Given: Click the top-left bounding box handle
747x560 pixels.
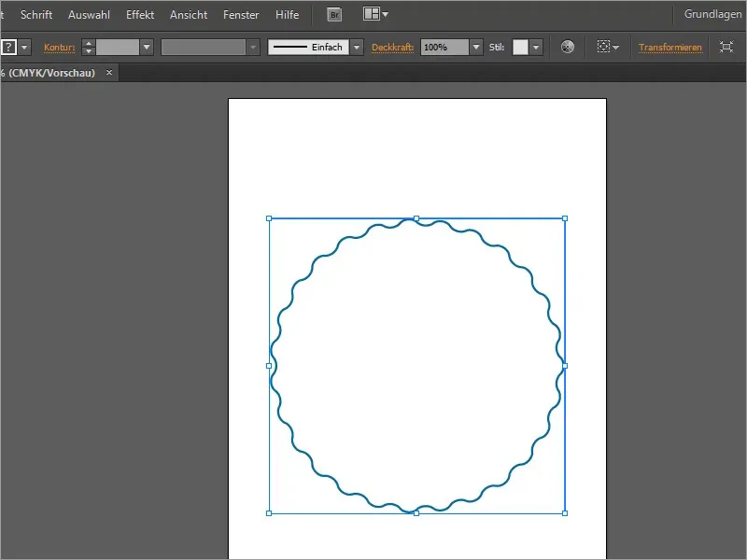Looking at the screenshot, I should tap(269, 218).
